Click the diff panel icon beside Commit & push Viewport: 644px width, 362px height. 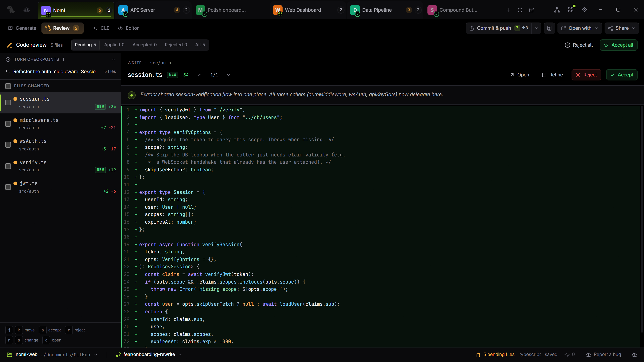[549, 28]
